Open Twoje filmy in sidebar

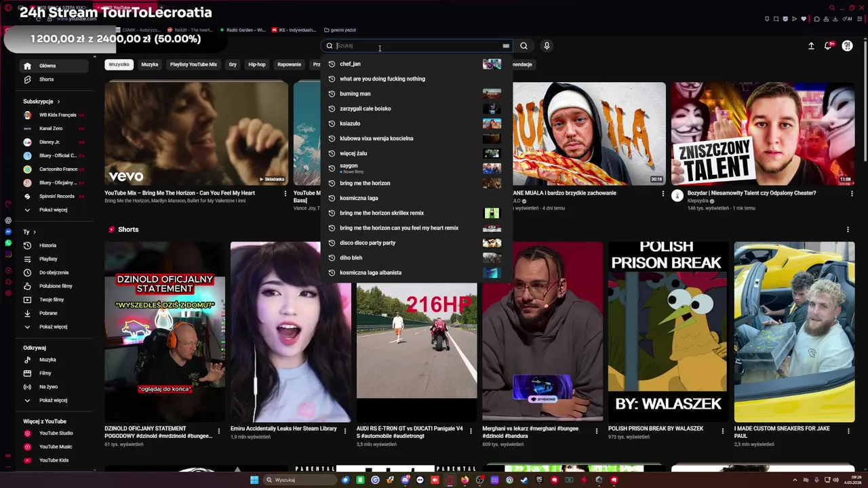click(x=54, y=300)
